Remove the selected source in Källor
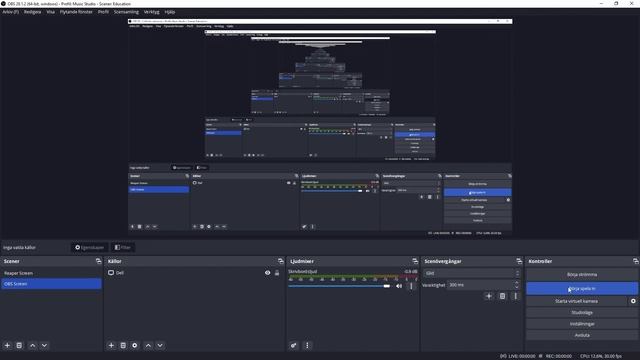 (x=123, y=345)
